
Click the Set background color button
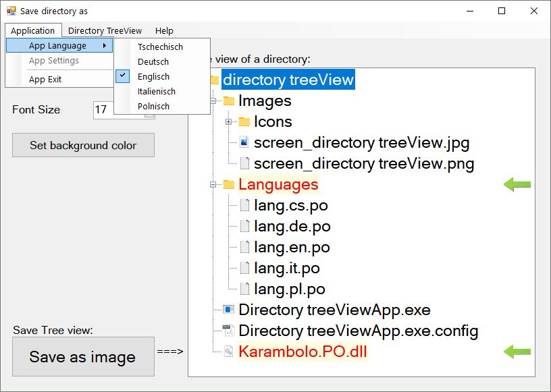83,145
